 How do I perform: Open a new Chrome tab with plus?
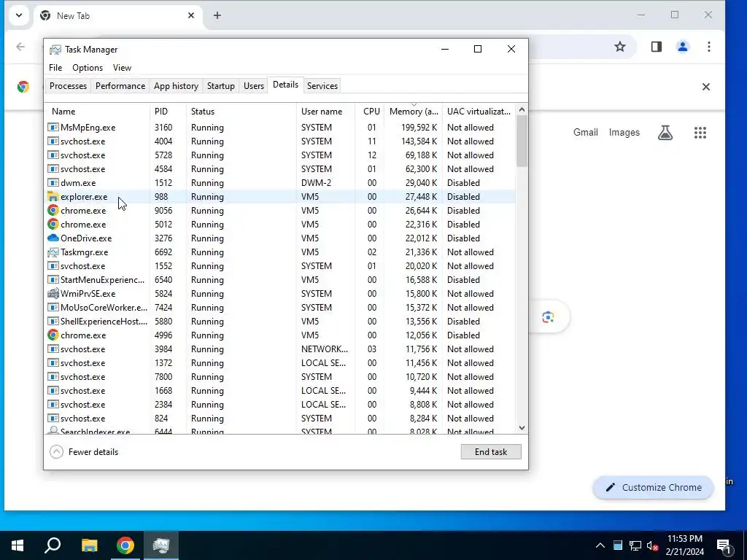[217, 15]
